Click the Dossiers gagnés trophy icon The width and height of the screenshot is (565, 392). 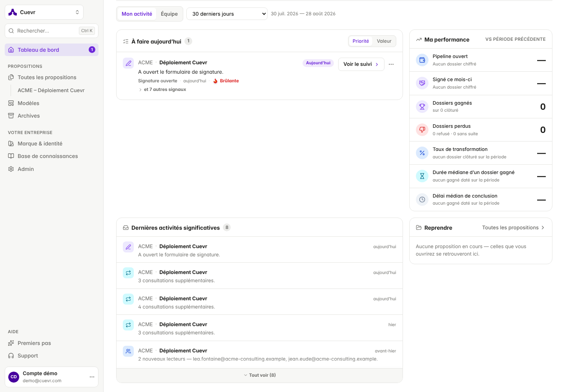tap(422, 106)
